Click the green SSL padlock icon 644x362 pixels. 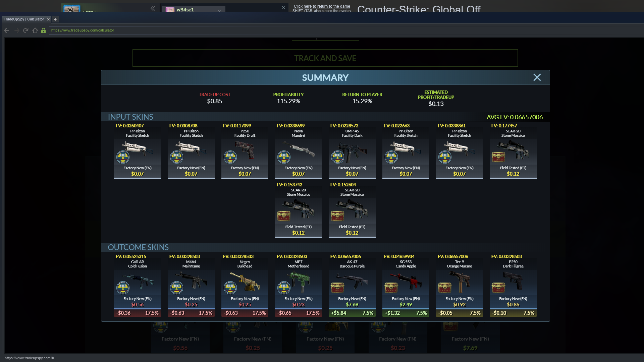[x=43, y=31]
